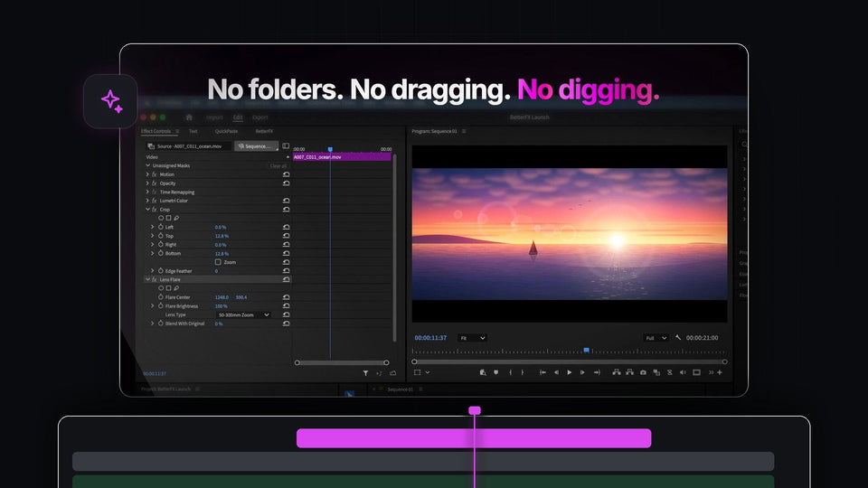Open the BetterFX tab

[x=264, y=131]
